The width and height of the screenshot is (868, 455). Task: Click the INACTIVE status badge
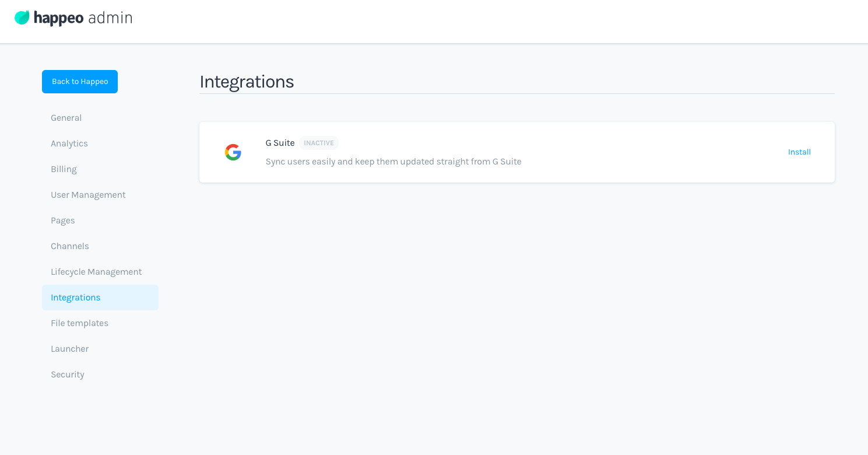pos(319,143)
